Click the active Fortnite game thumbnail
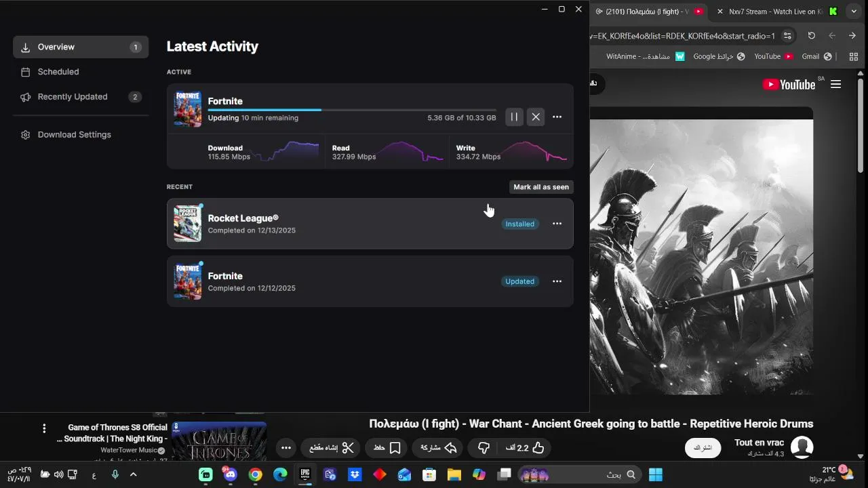 tap(188, 109)
